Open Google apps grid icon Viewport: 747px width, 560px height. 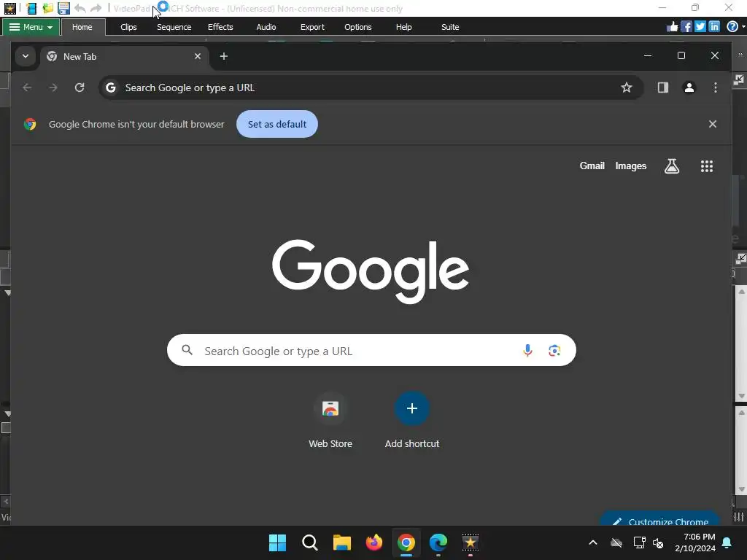click(x=706, y=166)
